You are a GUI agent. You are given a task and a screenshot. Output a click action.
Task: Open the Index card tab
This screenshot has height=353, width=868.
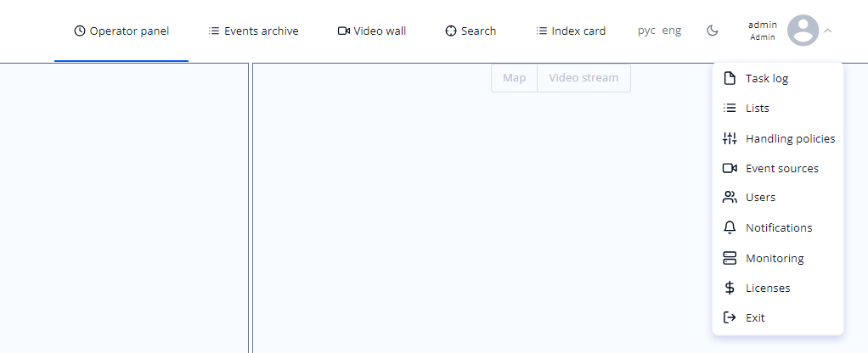(x=571, y=31)
